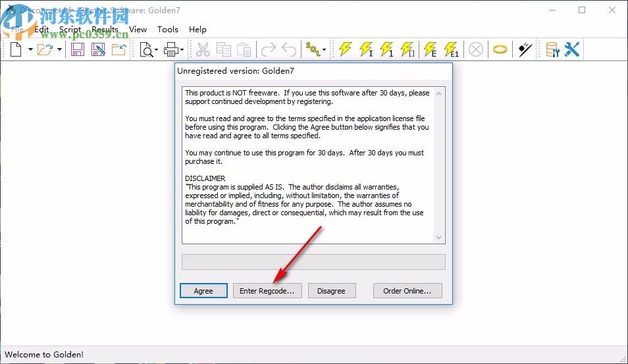Click the Agree button

pyautogui.click(x=203, y=291)
